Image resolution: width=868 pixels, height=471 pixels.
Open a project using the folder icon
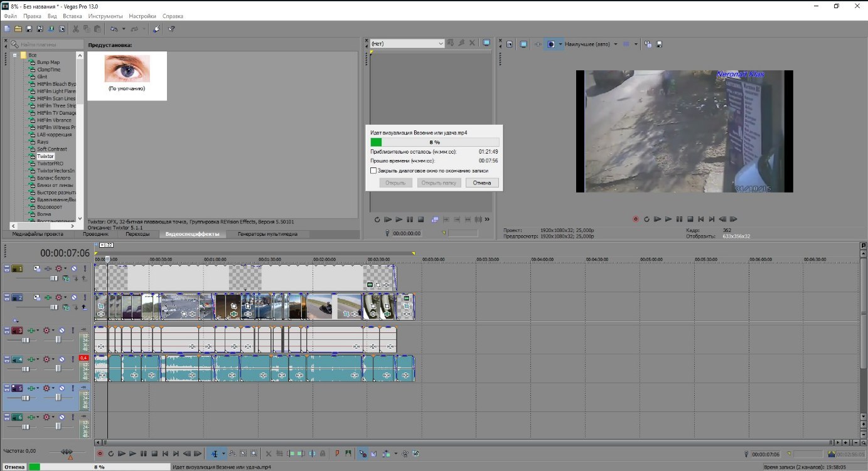[18, 29]
